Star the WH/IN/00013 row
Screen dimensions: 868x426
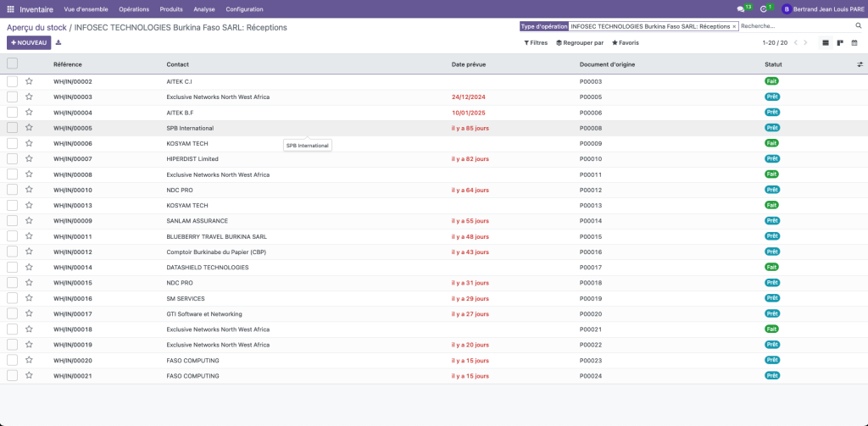29,205
